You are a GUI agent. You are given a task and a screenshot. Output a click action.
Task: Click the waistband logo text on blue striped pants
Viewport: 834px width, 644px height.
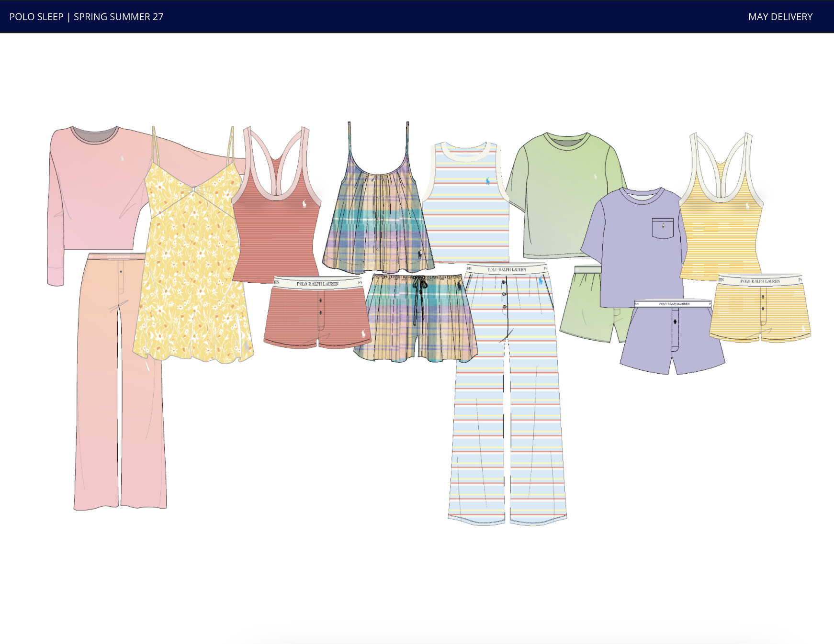click(x=507, y=270)
